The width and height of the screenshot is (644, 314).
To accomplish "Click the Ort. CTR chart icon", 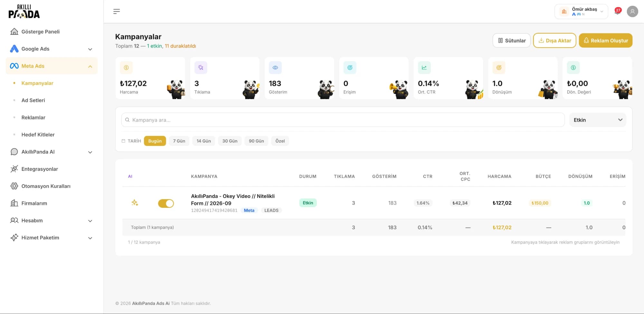I will point(424,68).
